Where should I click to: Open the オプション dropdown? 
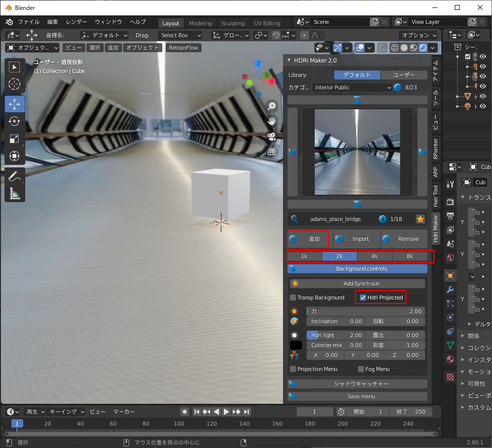click(418, 35)
